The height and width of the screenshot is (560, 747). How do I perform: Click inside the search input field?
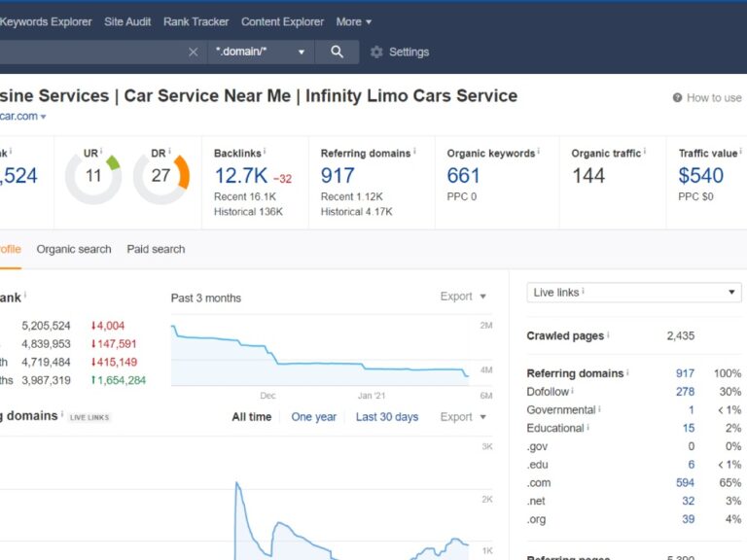click(x=93, y=52)
